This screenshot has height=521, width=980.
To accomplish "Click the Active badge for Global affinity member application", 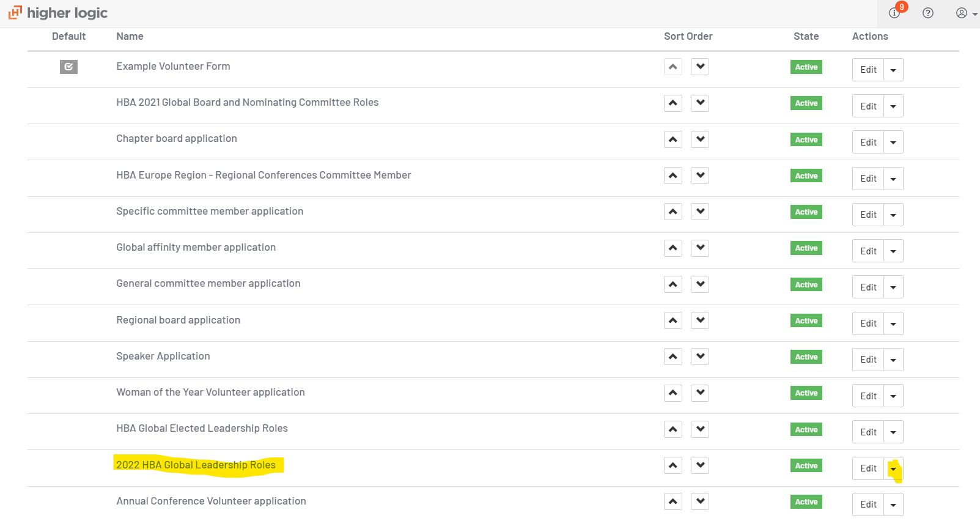I will tap(806, 248).
